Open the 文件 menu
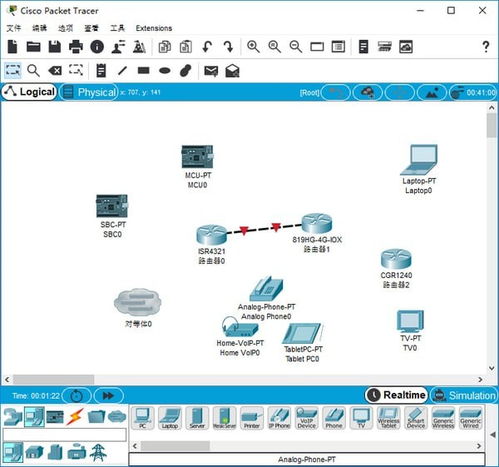Image resolution: width=499 pixels, height=467 pixels. click(x=14, y=28)
